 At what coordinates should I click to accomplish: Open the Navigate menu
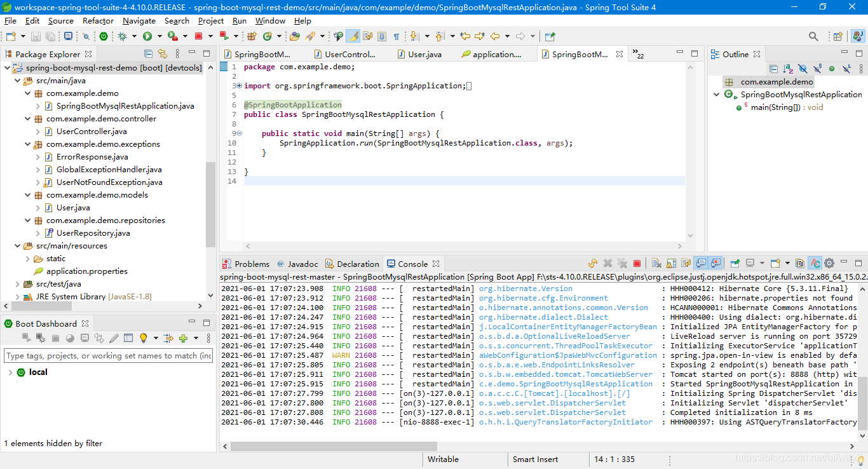[x=139, y=20]
